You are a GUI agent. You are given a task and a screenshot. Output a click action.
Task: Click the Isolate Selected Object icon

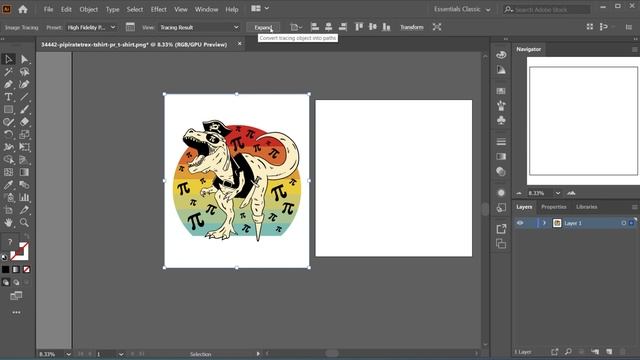click(x=437, y=27)
